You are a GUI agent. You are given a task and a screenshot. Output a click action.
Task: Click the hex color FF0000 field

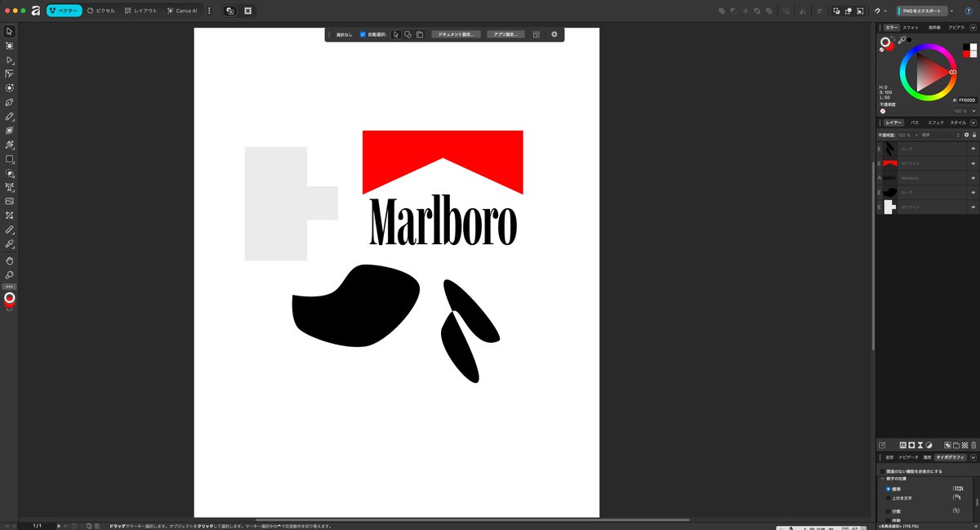tap(967, 100)
